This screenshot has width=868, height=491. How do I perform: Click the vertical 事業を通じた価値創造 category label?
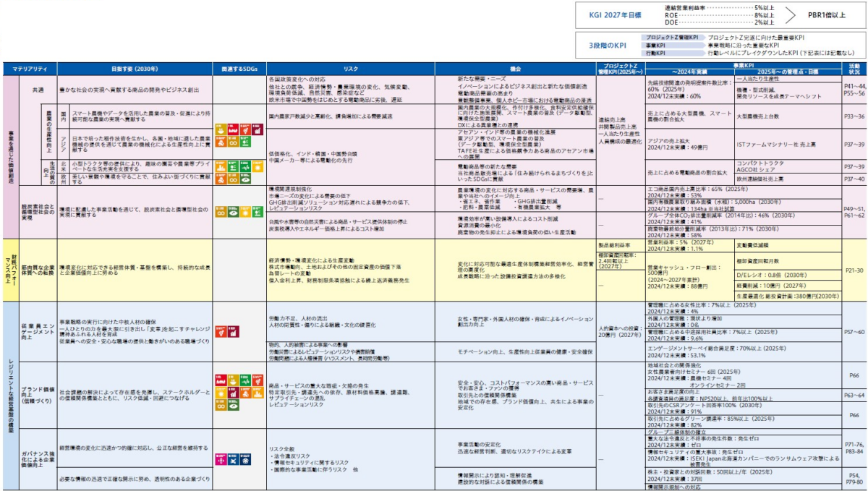pos(10,157)
